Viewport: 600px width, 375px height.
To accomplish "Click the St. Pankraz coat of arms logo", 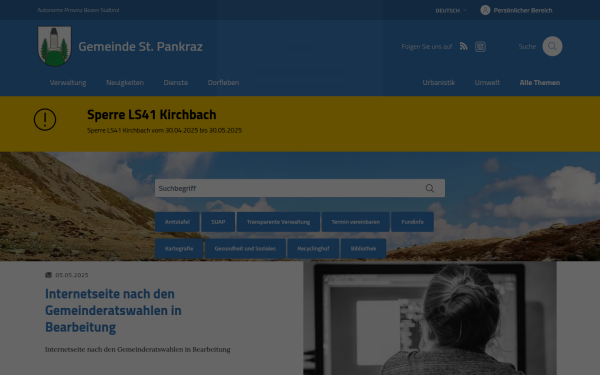I will click(x=54, y=46).
